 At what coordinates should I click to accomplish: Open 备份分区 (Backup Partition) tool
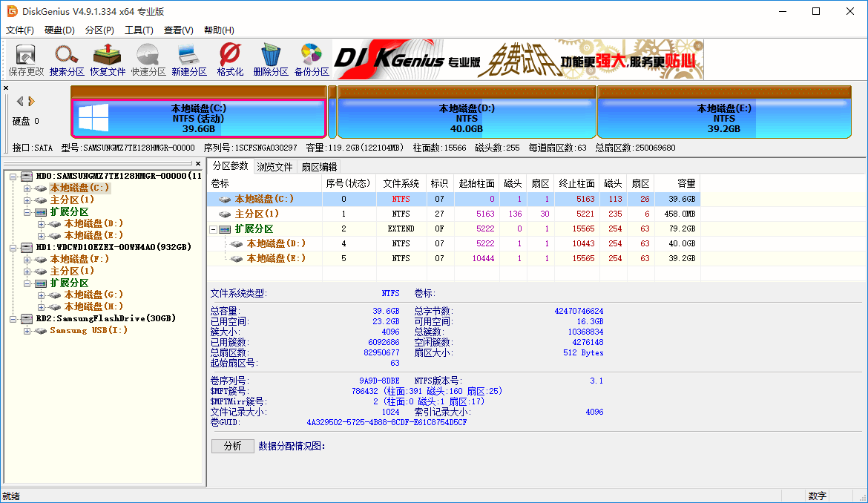point(311,59)
